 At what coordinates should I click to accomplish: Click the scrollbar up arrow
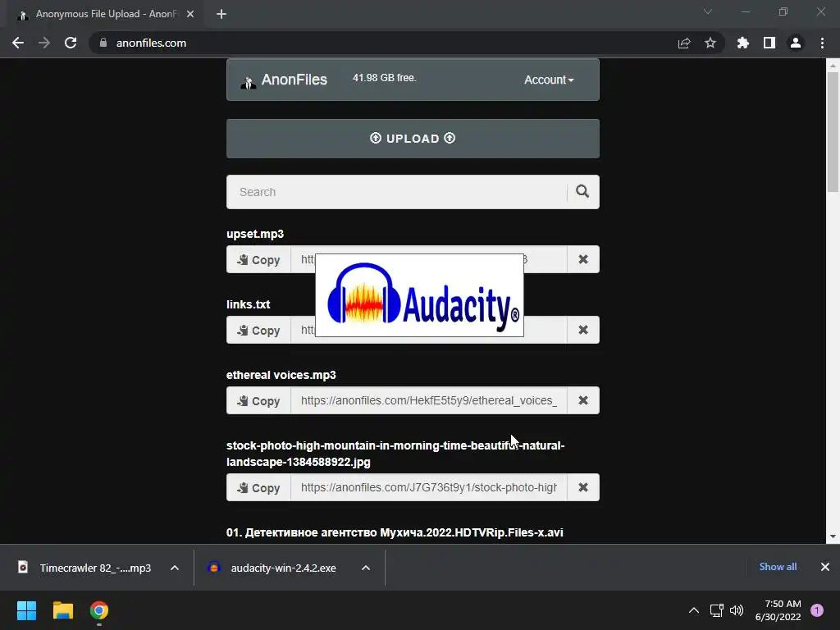832,66
